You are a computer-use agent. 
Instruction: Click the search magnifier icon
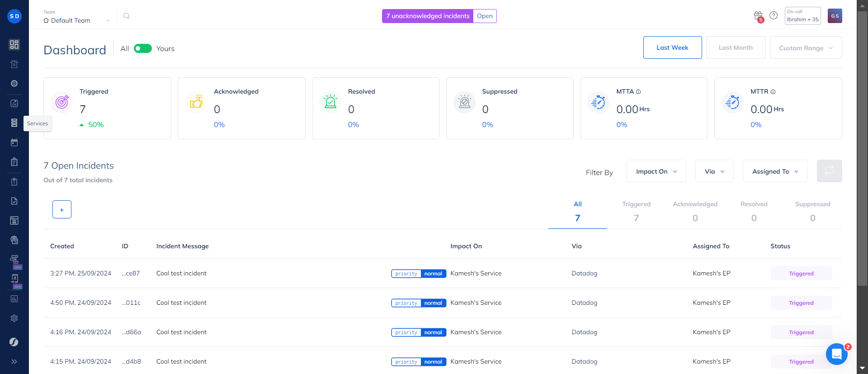click(x=127, y=16)
